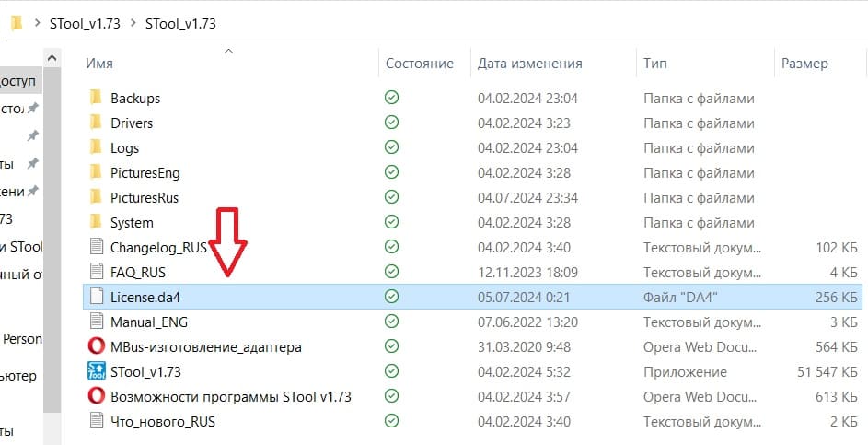Select the STool_v1.73 application name
The image size is (868, 445).
(x=145, y=372)
